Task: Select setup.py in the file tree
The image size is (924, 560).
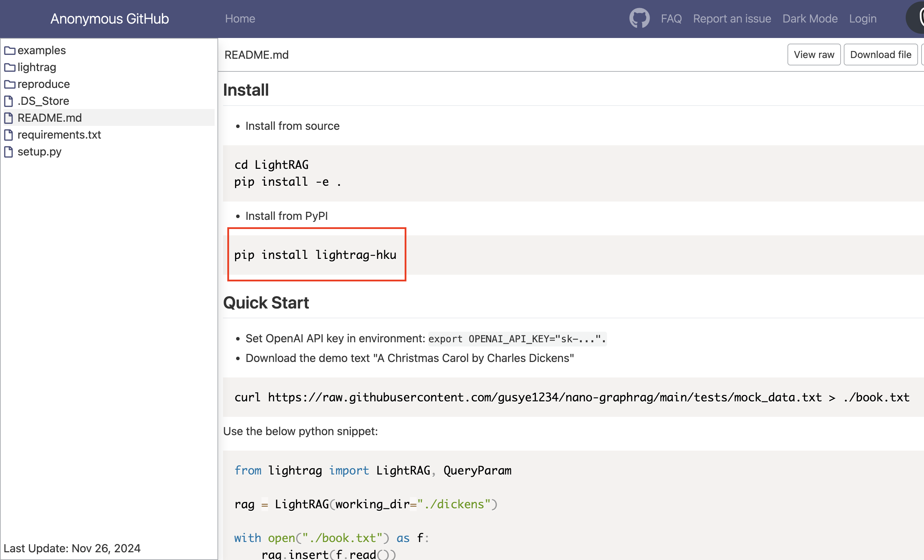Action: pyautogui.click(x=39, y=152)
